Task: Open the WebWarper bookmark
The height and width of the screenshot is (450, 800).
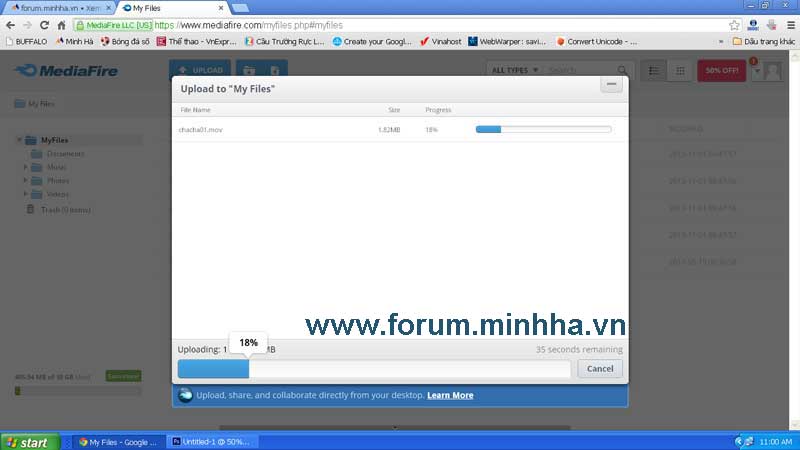Action: coord(507,41)
